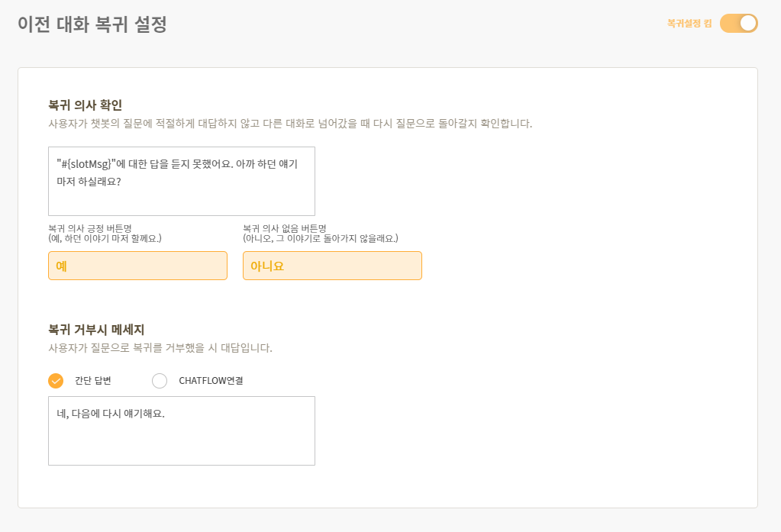Select the 간단 답변 radio option

tap(56, 381)
